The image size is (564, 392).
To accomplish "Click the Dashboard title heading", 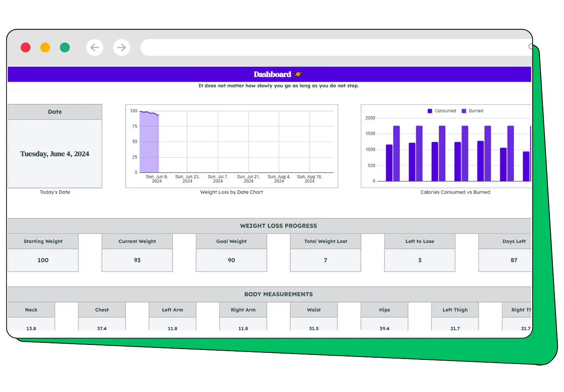I will point(272,74).
